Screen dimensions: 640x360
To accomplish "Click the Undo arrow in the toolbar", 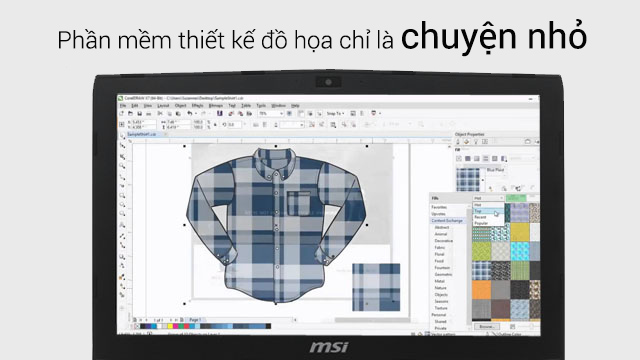I will [x=190, y=113].
